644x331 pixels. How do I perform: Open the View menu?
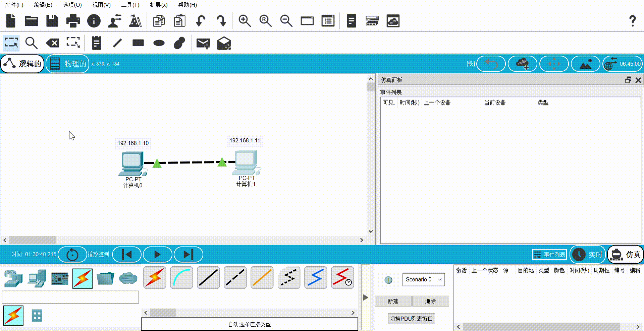[101, 5]
